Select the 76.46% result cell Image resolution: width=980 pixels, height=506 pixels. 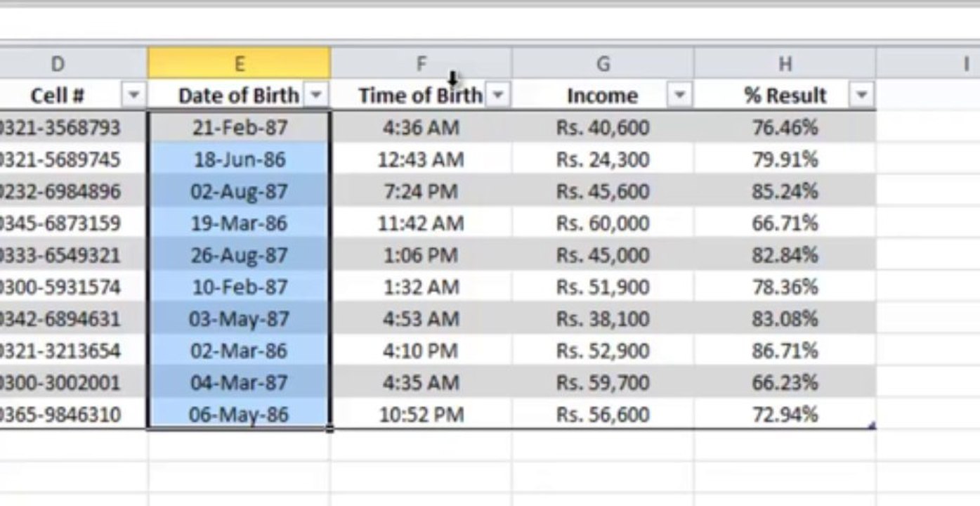[785, 128]
